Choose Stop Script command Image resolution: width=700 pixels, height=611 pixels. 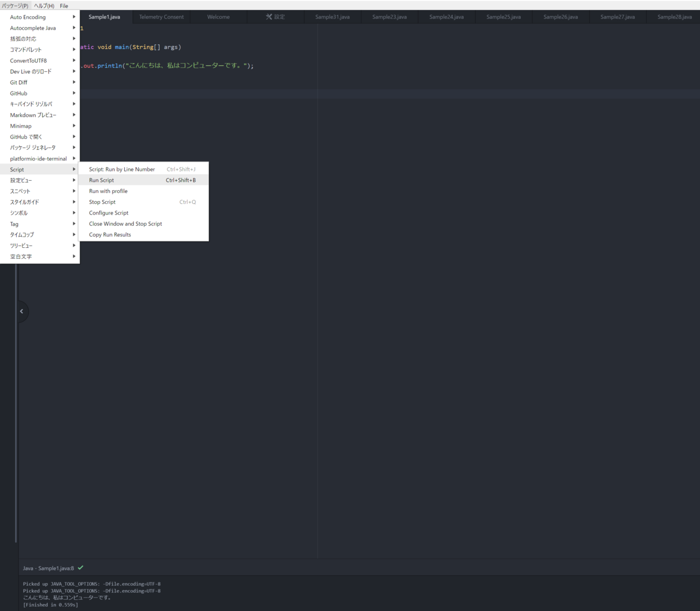(143, 202)
